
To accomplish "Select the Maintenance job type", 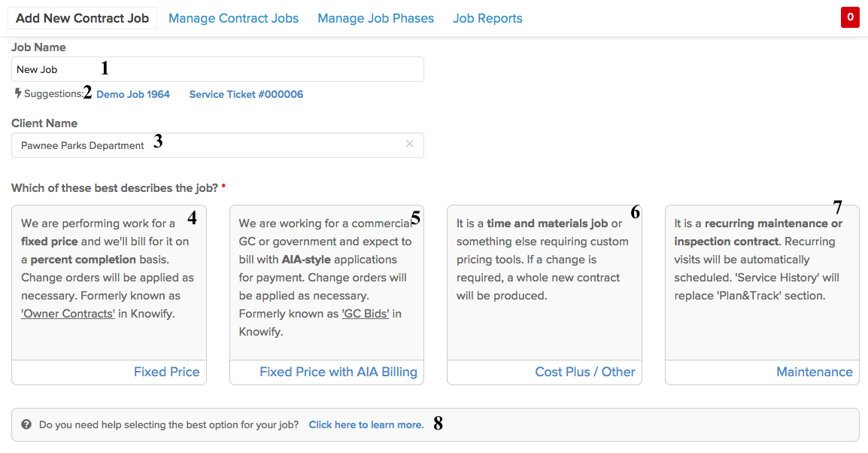I will coord(815,372).
